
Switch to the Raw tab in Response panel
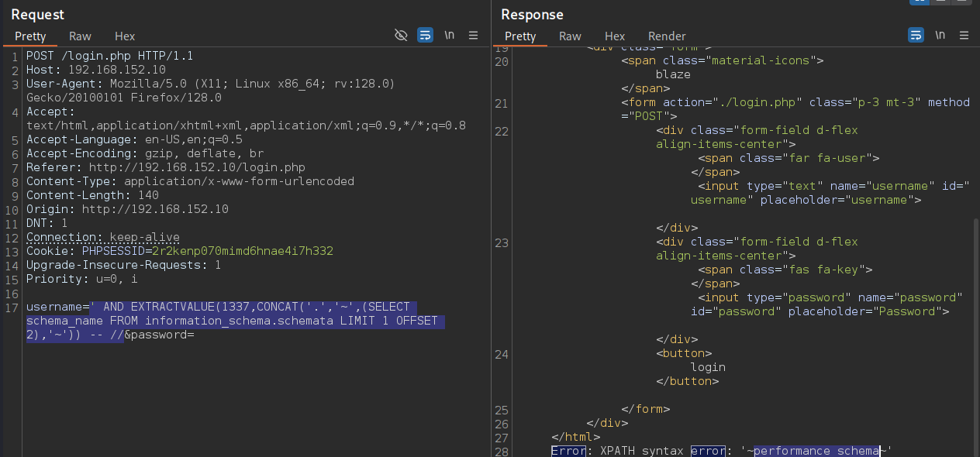pyautogui.click(x=570, y=36)
